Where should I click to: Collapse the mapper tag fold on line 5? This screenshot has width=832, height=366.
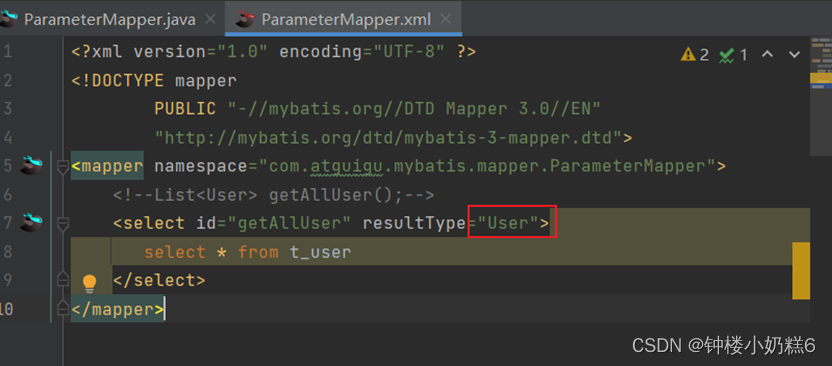coord(63,168)
